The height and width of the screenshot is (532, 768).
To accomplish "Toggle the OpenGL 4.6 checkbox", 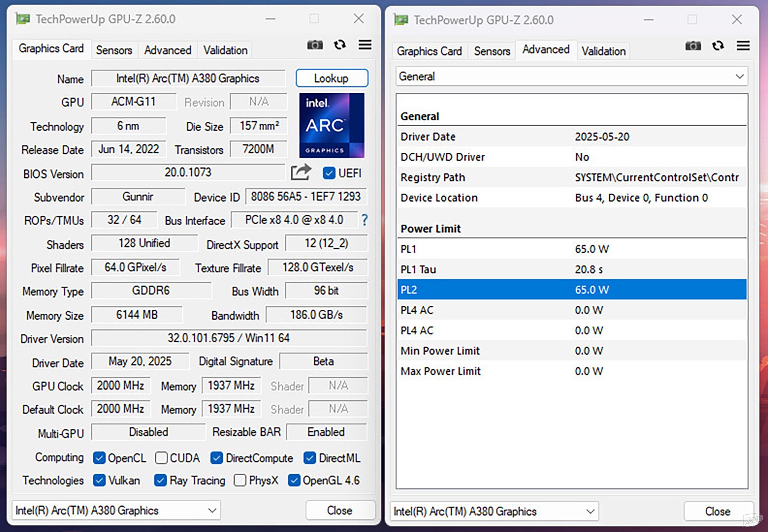I will (294, 480).
